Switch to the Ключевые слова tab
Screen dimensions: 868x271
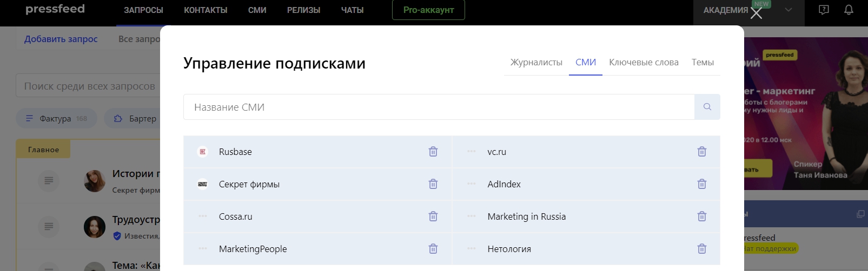pyautogui.click(x=644, y=63)
